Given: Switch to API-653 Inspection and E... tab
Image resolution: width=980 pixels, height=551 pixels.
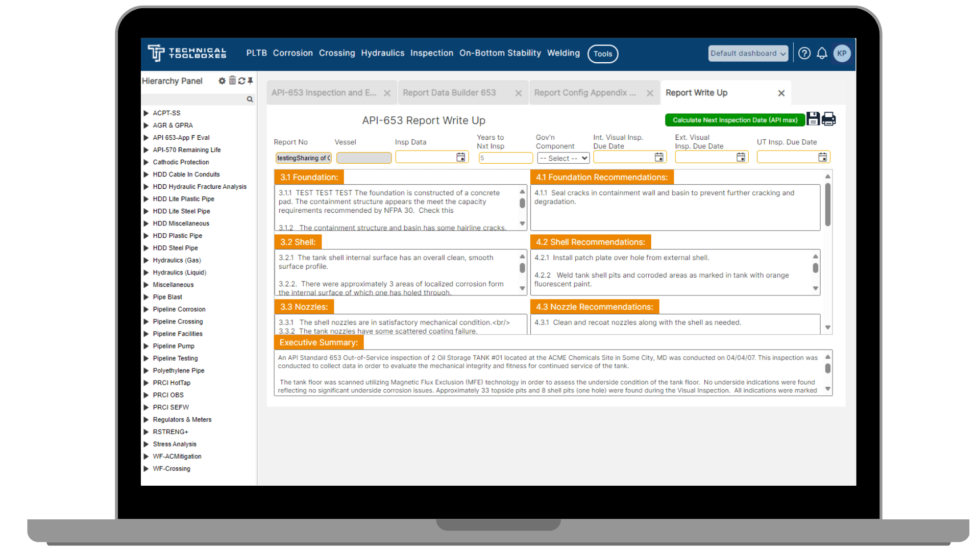Looking at the screenshot, I should tap(324, 93).
